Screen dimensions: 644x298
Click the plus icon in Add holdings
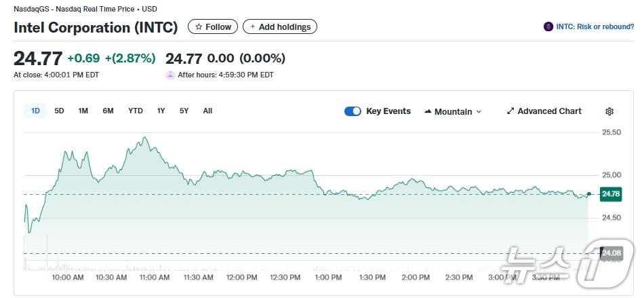point(253,27)
